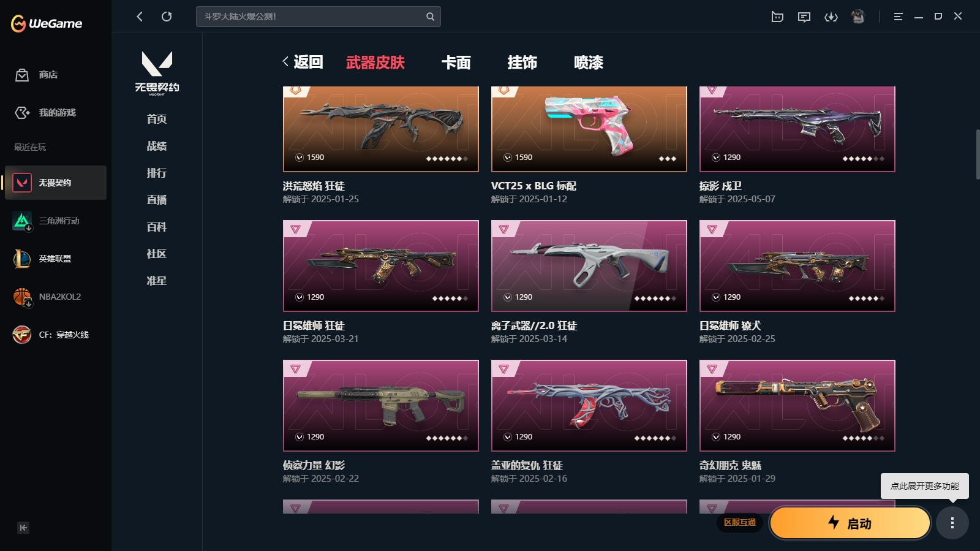
Task: Collapse the left sidebar panel
Action: point(23,528)
